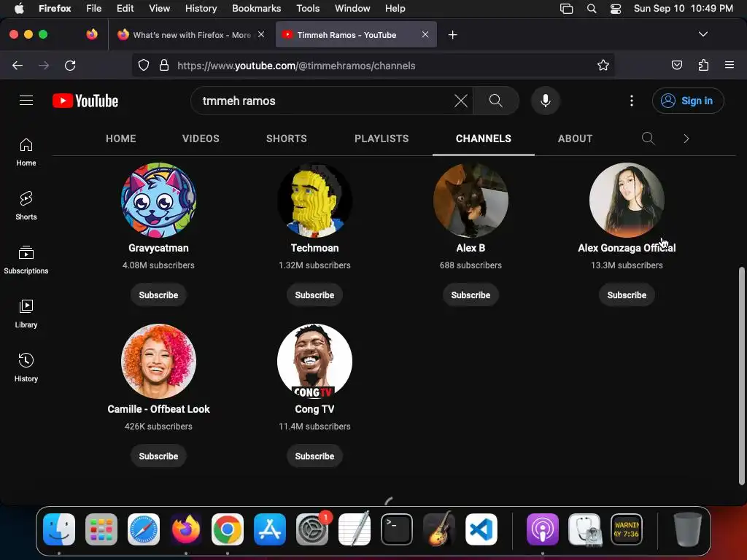The image size is (747, 560).
Task: Click the '13.3M subscribers' text
Action: click(627, 265)
